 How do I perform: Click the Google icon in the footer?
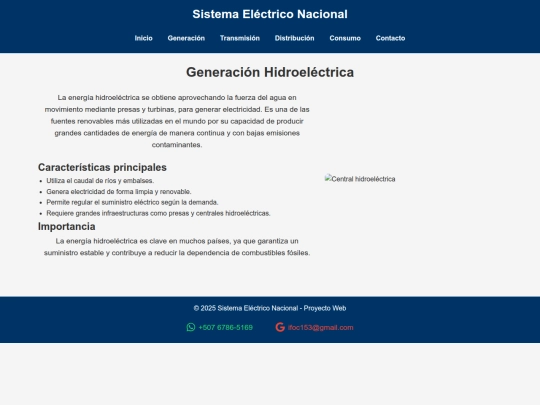pos(280,327)
